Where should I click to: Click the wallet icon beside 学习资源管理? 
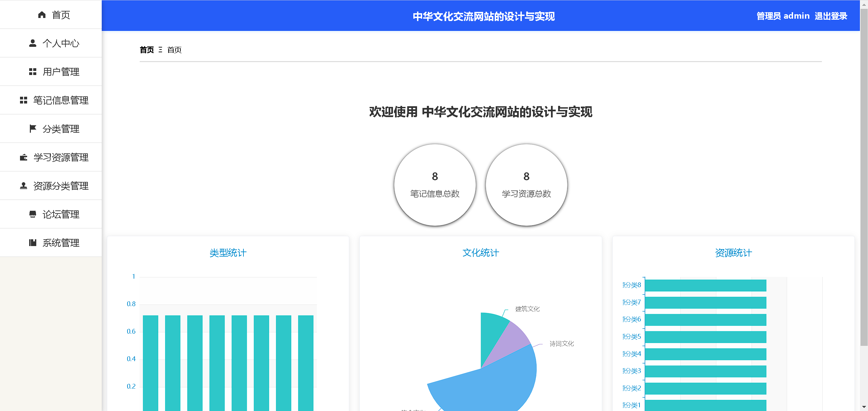point(23,157)
